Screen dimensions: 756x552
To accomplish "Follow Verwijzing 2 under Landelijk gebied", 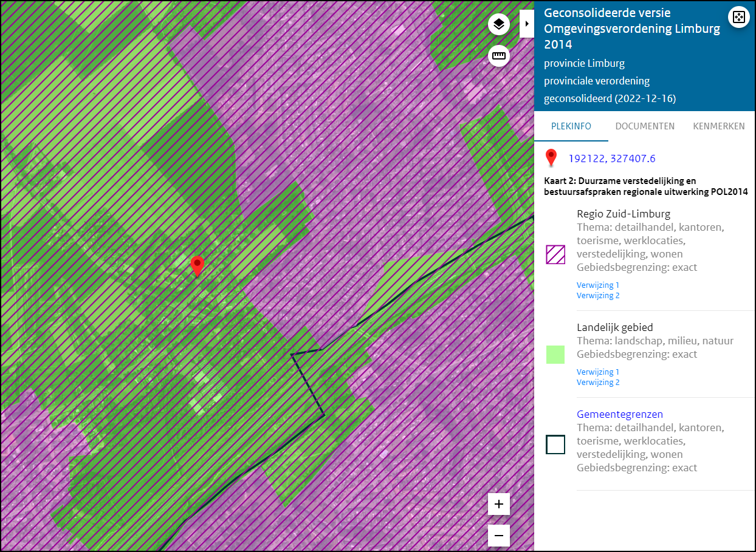I will [598, 383].
